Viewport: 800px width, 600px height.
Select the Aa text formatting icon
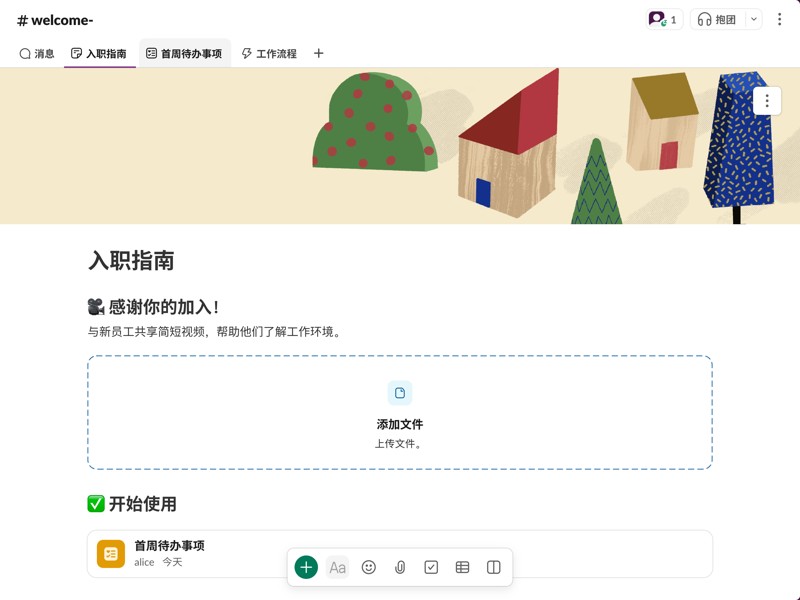point(337,567)
